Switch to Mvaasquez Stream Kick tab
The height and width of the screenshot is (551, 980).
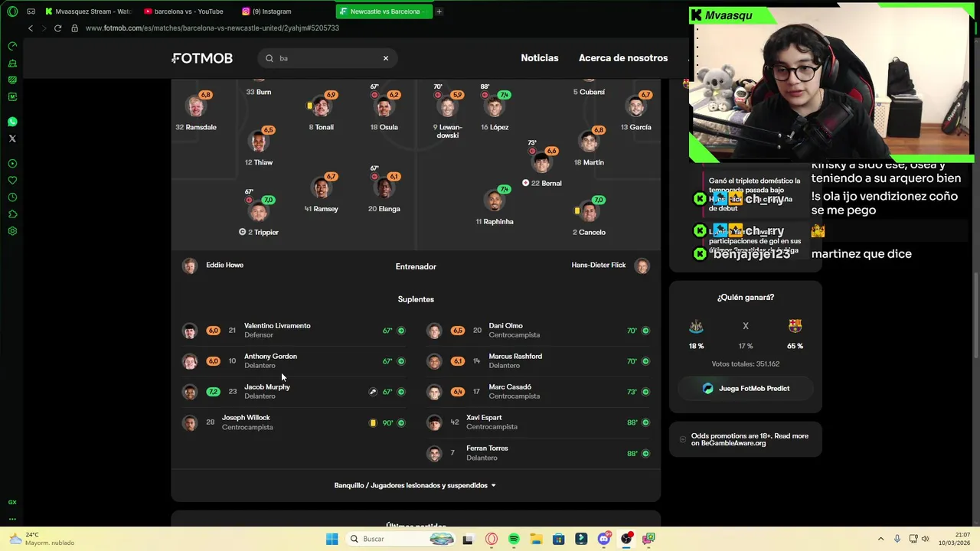click(x=89, y=11)
